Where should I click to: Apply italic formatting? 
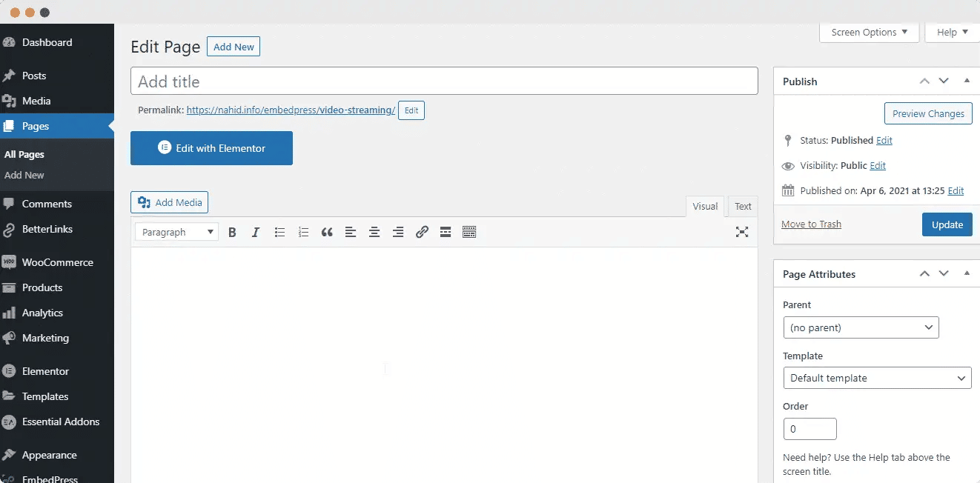(256, 232)
